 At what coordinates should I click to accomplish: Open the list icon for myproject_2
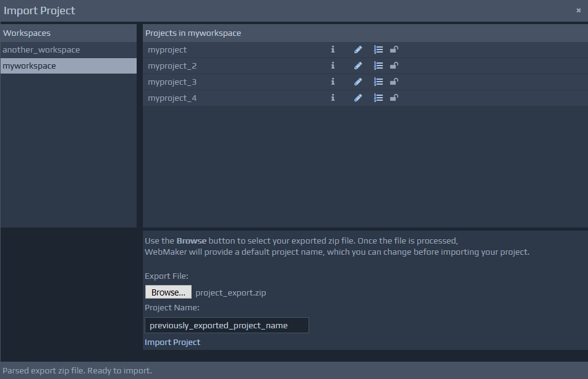tap(378, 66)
